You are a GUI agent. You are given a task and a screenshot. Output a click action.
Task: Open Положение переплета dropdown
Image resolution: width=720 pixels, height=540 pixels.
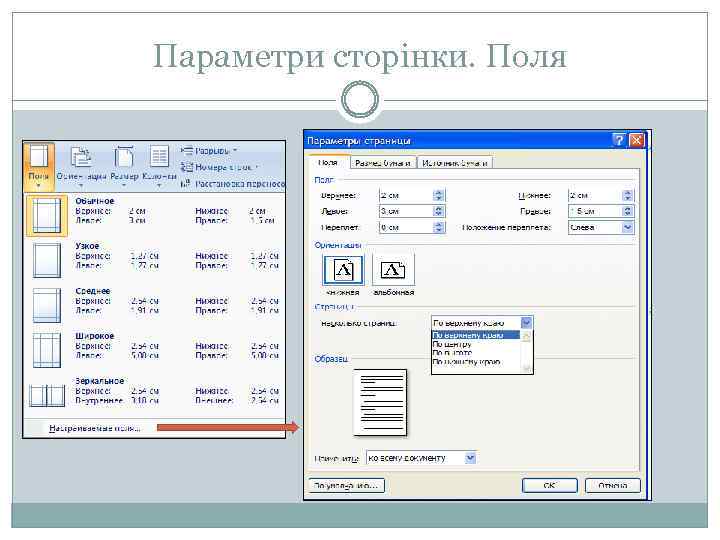(601, 227)
